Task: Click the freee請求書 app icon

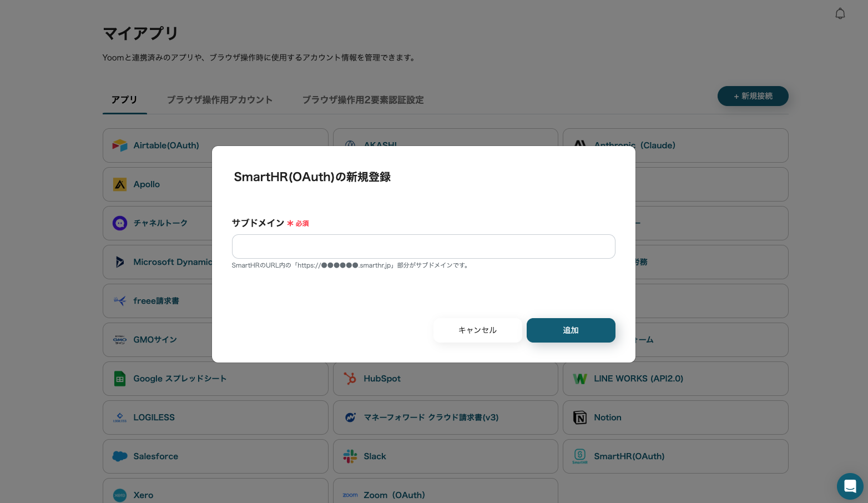Action: coord(120,301)
